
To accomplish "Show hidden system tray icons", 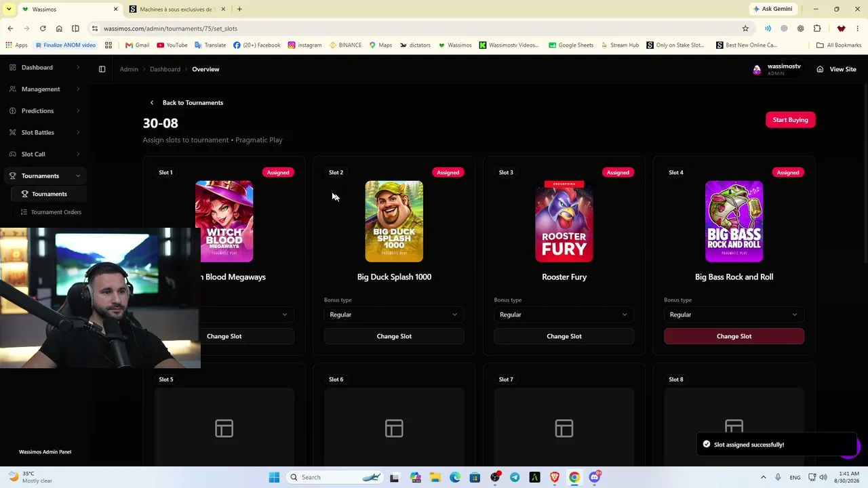I will point(763,477).
